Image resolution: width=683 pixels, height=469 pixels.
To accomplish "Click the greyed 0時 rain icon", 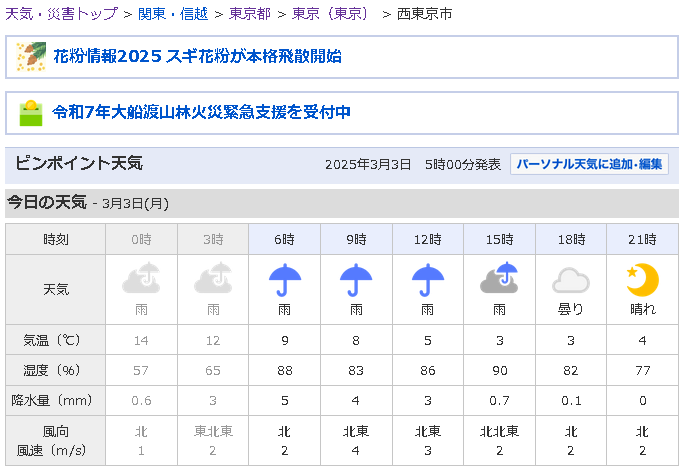I will (142, 279).
